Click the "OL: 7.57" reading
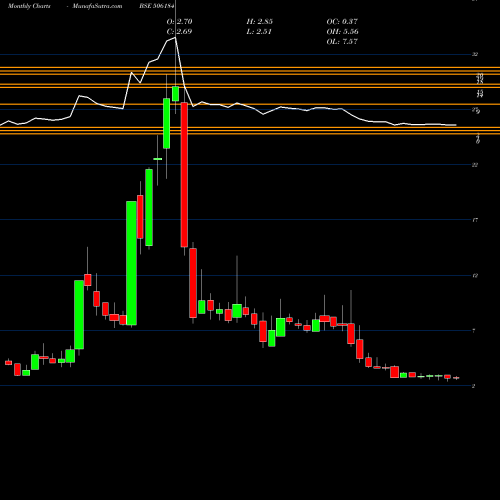Screen dimensions: 500x500 (x=342, y=42)
